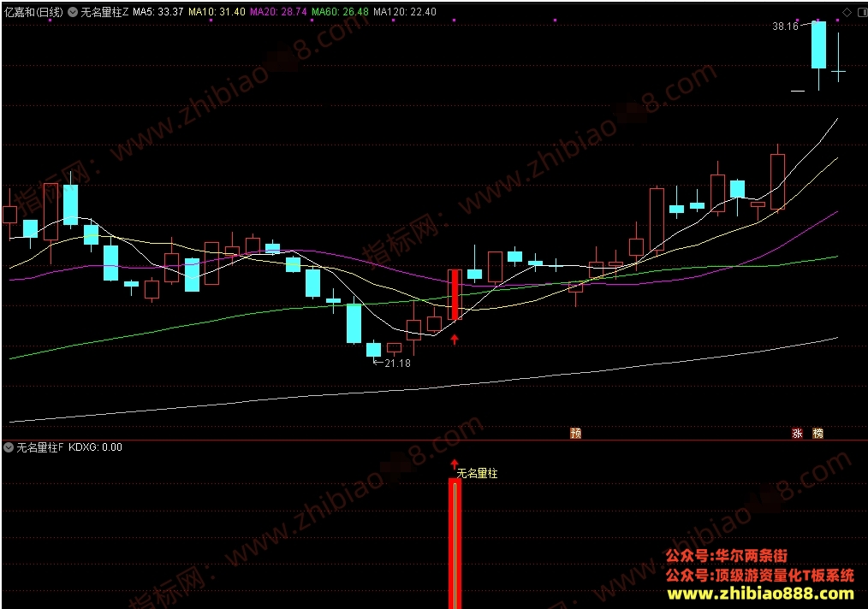
Task: Click the 涨 event marker
Action: tap(797, 433)
